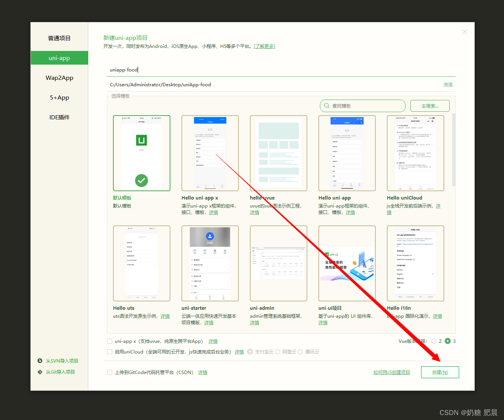Click the 创建(N) button
Screen dimensions: 504x420
click(x=440, y=372)
